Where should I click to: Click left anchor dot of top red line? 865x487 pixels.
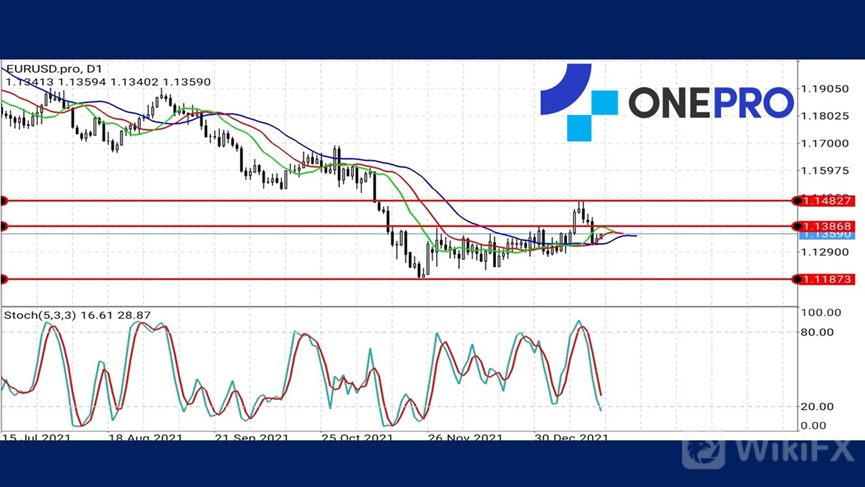tap(3, 201)
